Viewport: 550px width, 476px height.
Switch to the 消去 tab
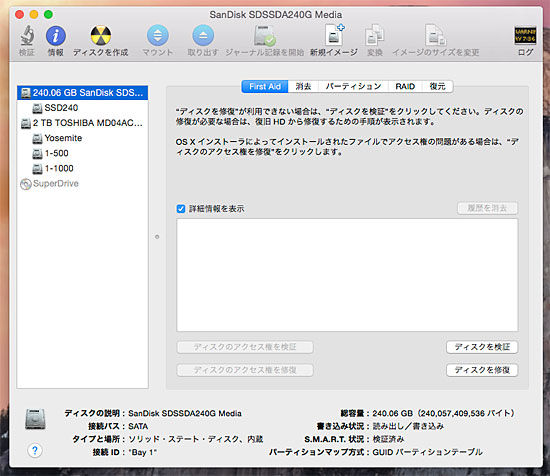tap(303, 87)
